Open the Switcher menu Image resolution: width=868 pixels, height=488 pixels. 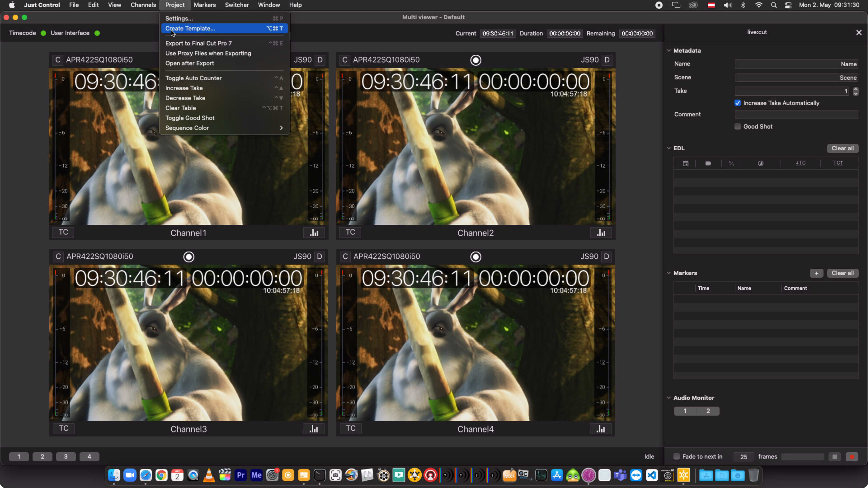(237, 5)
